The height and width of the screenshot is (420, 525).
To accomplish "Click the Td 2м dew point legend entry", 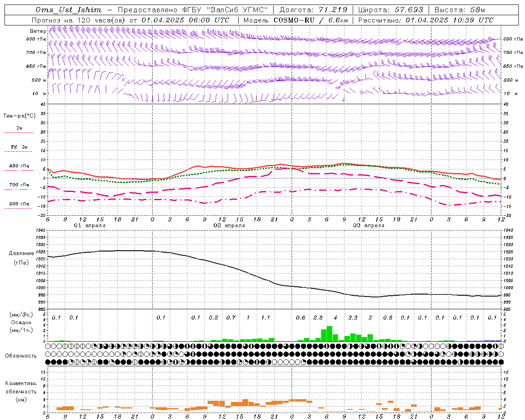I will pos(19,147).
